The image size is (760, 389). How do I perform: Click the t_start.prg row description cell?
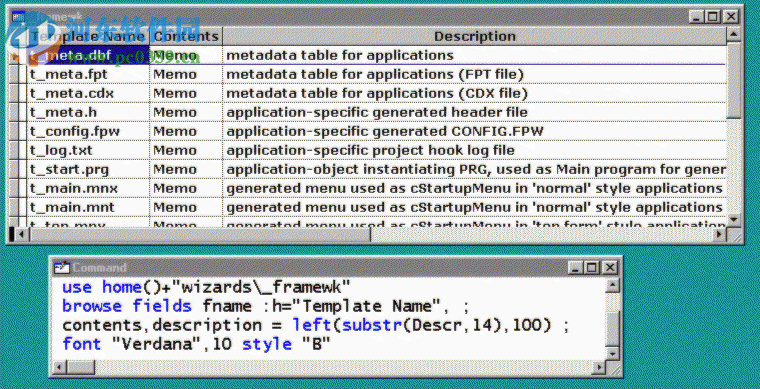coord(475,169)
